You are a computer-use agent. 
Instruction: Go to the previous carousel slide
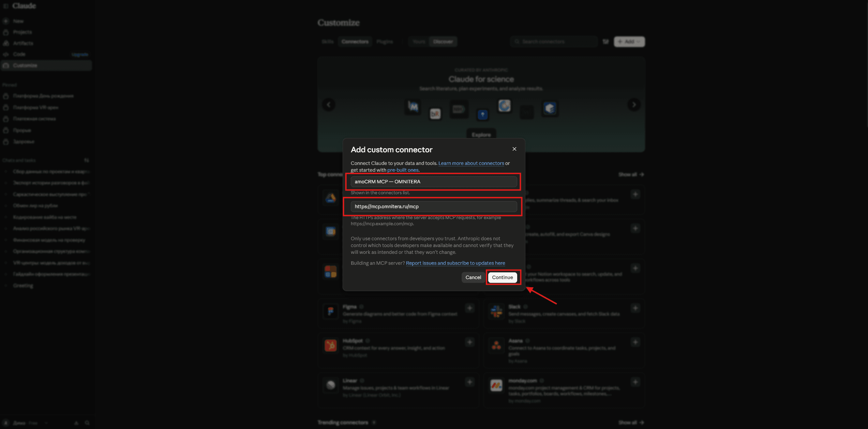(x=329, y=105)
